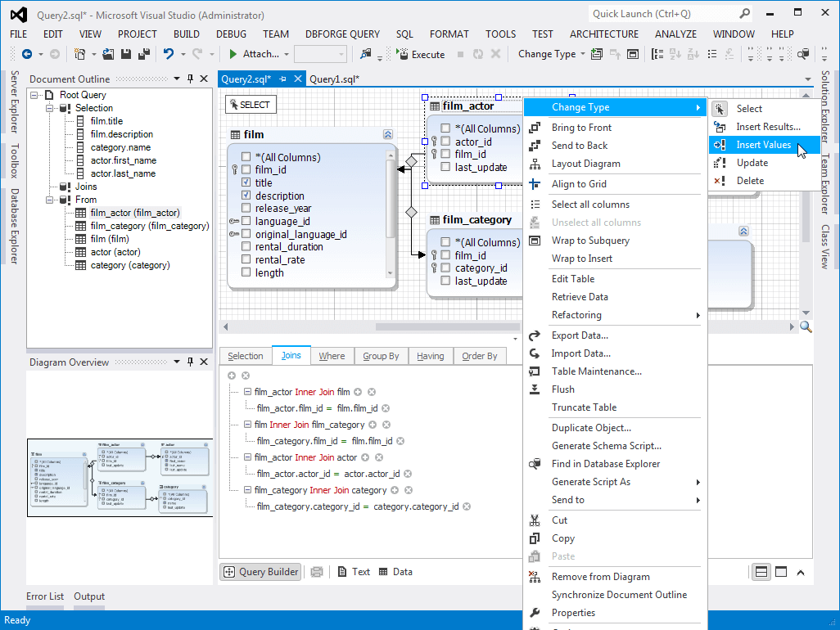
Task: Check the release_year column in film
Action: [x=246, y=208]
